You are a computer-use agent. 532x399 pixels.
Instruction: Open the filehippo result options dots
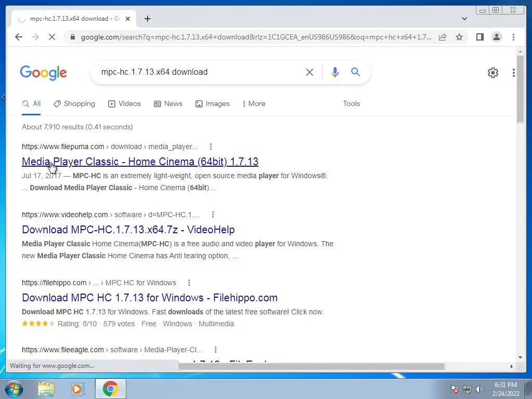(x=189, y=283)
